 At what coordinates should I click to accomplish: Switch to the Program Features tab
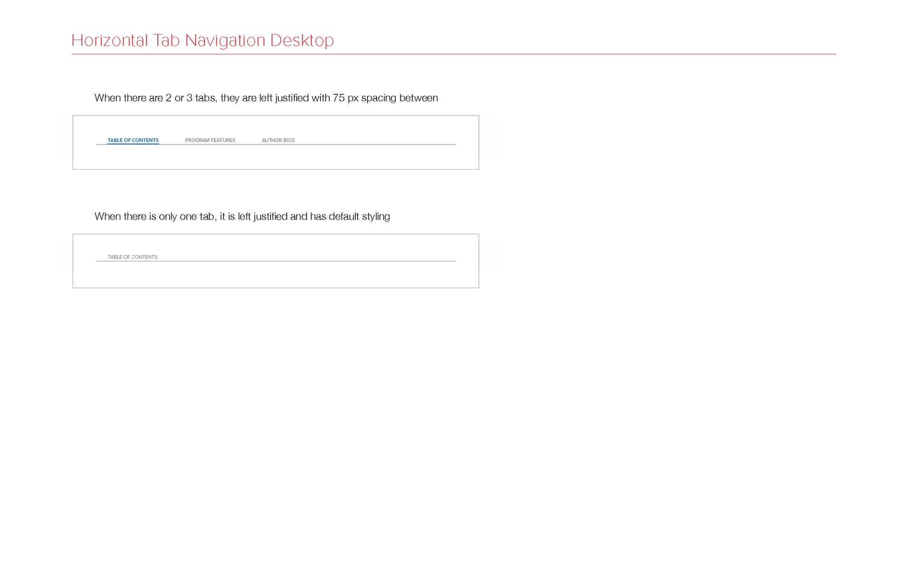tap(210, 140)
